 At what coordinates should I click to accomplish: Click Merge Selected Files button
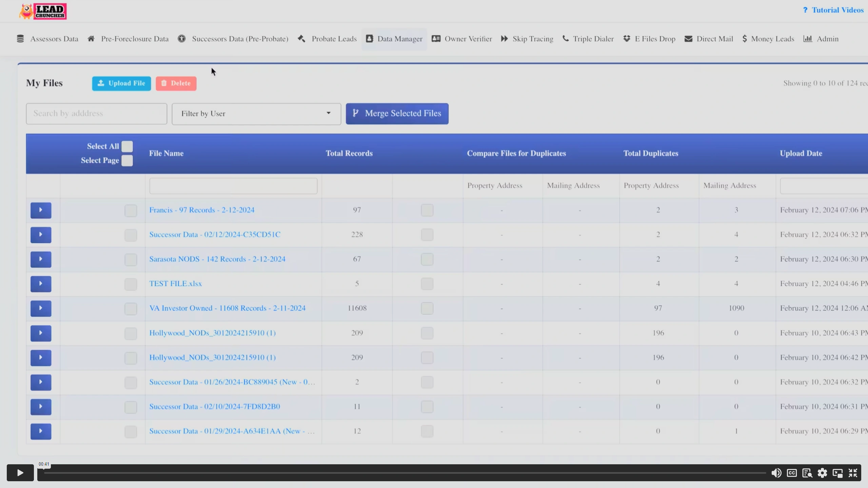397,114
